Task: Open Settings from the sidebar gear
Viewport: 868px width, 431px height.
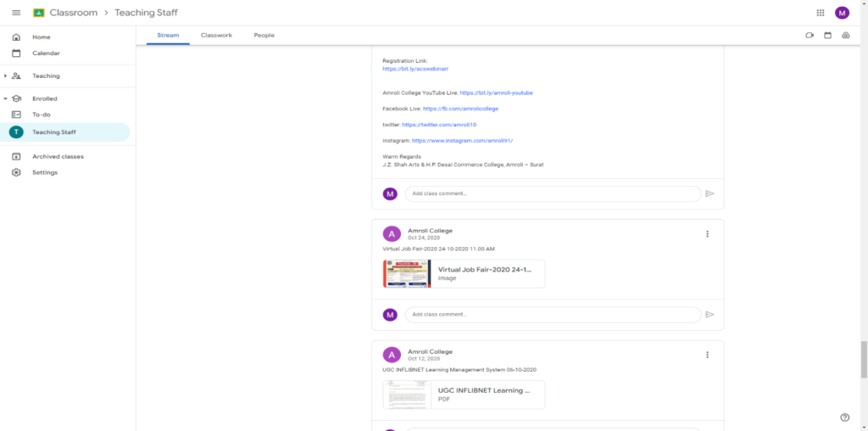Action: pos(16,172)
